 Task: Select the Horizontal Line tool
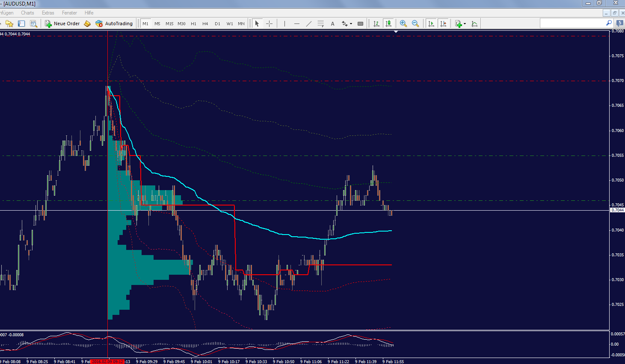tap(297, 23)
